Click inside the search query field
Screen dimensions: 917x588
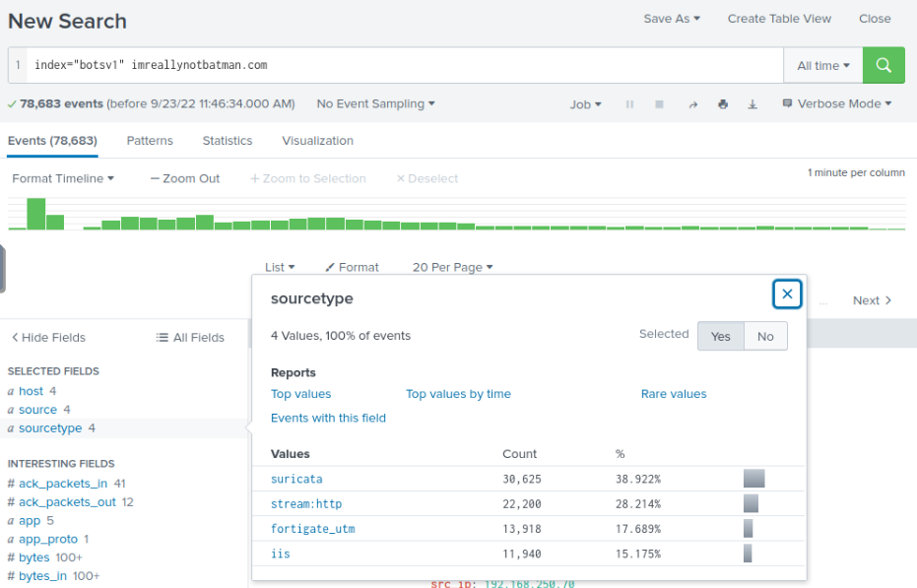pos(394,65)
